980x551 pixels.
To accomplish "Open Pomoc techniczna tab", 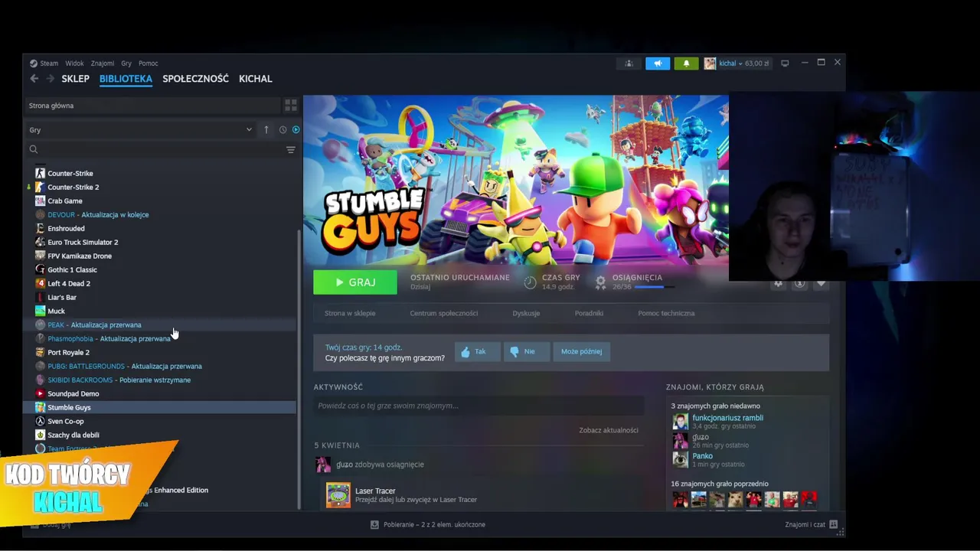I will 666,313.
